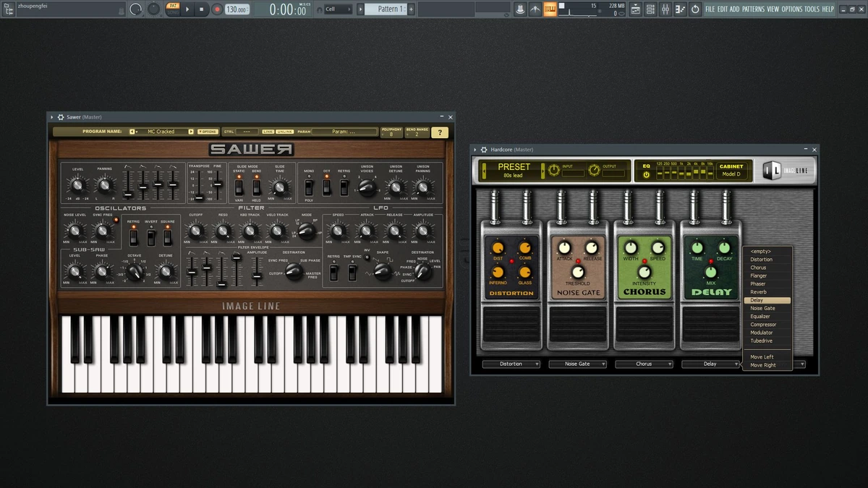Choose Tubedrive from the effect list

[767, 341]
